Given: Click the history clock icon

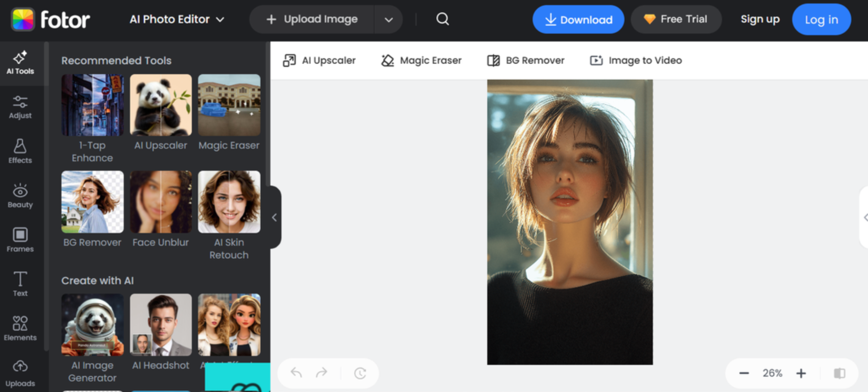Looking at the screenshot, I should click(x=360, y=373).
